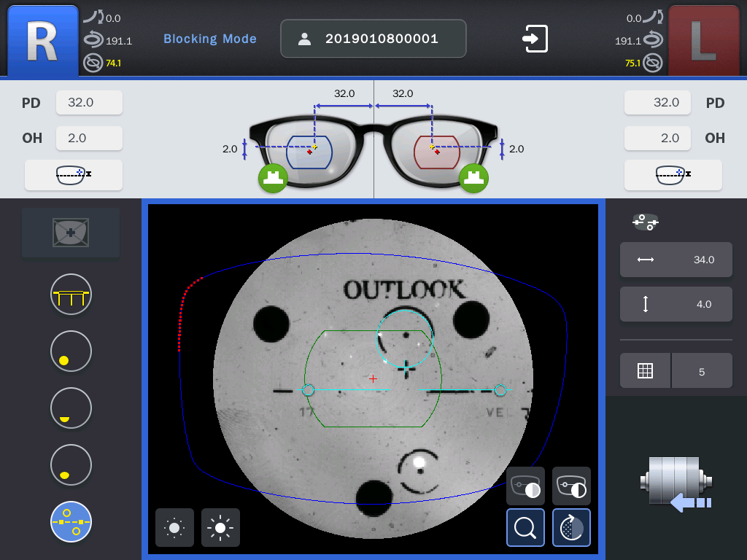Select the lens type icon with cross
The height and width of the screenshot is (560, 747).
tap(71, 233)
